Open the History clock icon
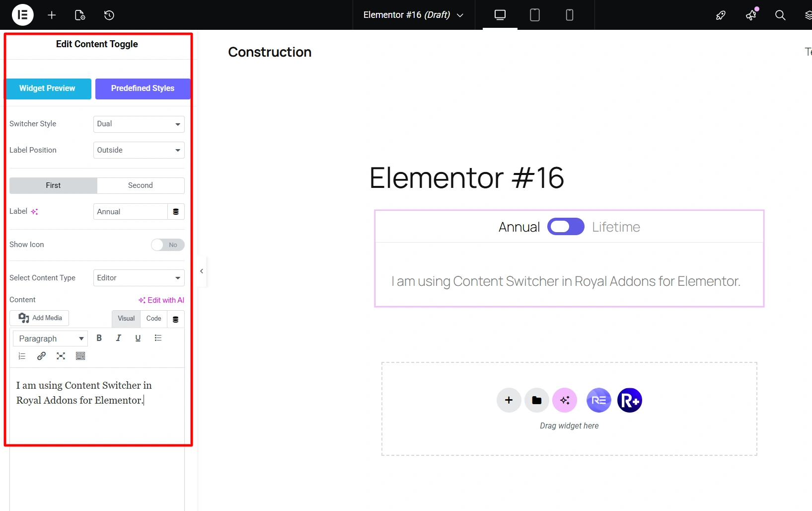Screen dimensions: 812x511 click(x=109, y=15)
